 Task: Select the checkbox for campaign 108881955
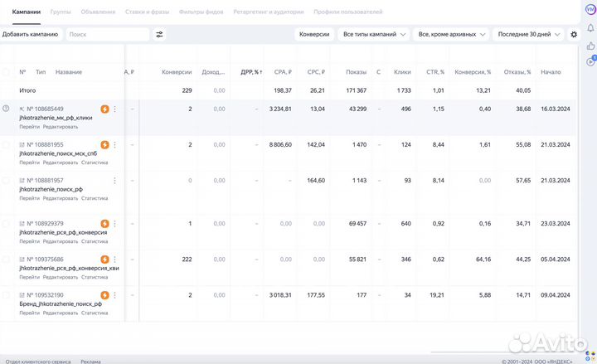point(7,145)
